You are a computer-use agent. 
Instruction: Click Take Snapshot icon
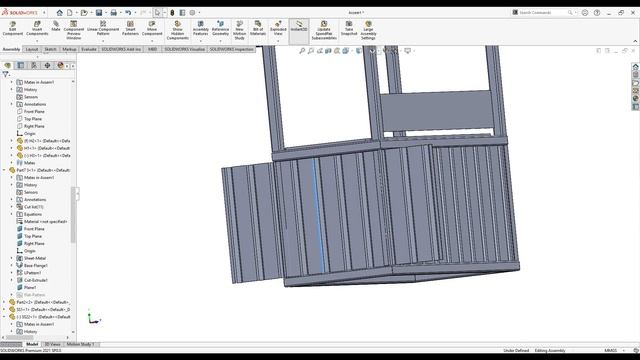(x=349, y=29)
